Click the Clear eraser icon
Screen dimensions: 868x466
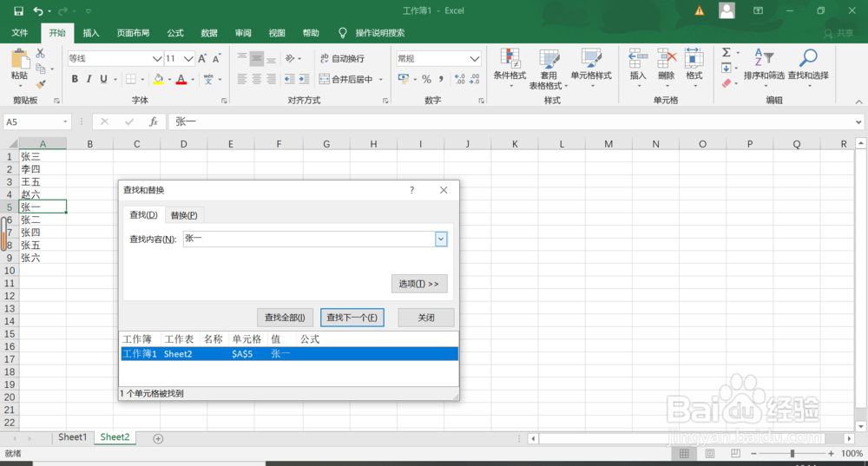pos(727,83)
